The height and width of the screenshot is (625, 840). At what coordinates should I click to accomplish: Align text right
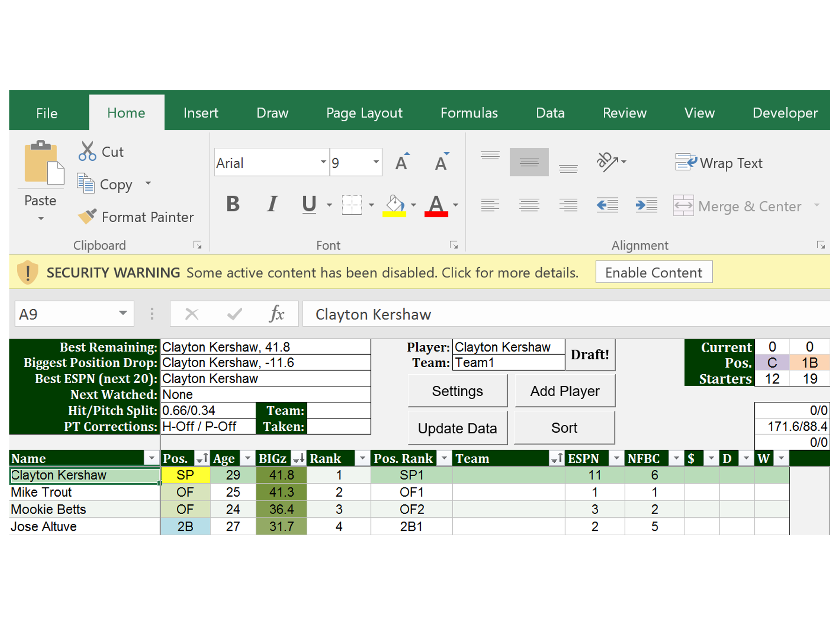click(568, 205)
